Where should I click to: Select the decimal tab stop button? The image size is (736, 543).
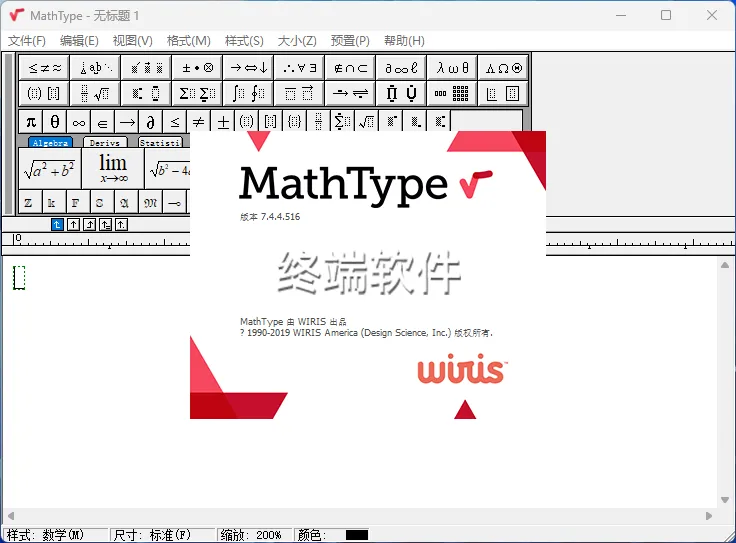(121, 225)
